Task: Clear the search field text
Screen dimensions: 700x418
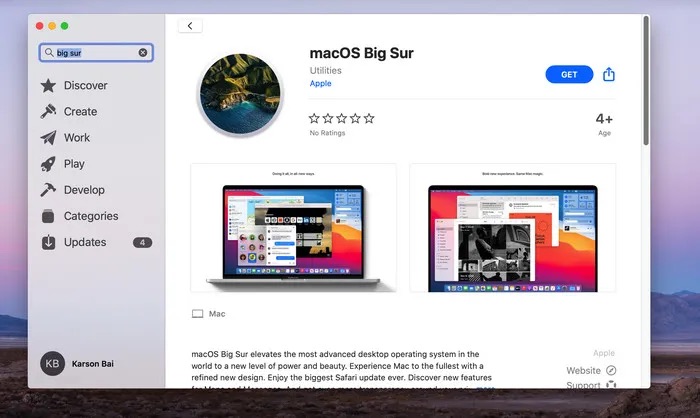Action: [143, 53]
